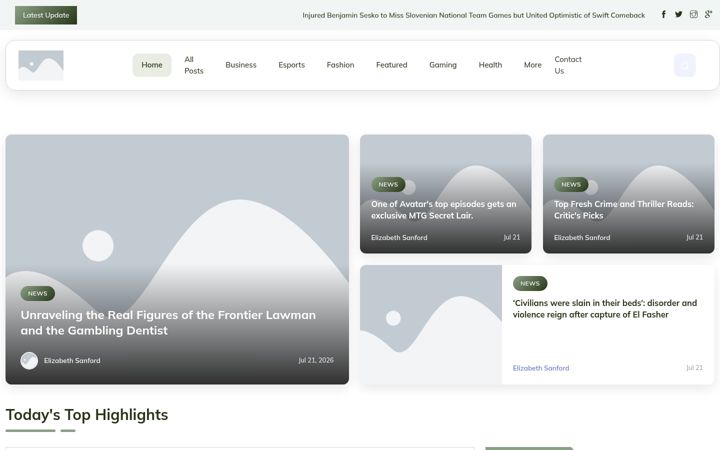This screenshot has height=450, width=720.
Task: Click the 'Jul 21, 2026' date
Action: [x=316, y=360]
